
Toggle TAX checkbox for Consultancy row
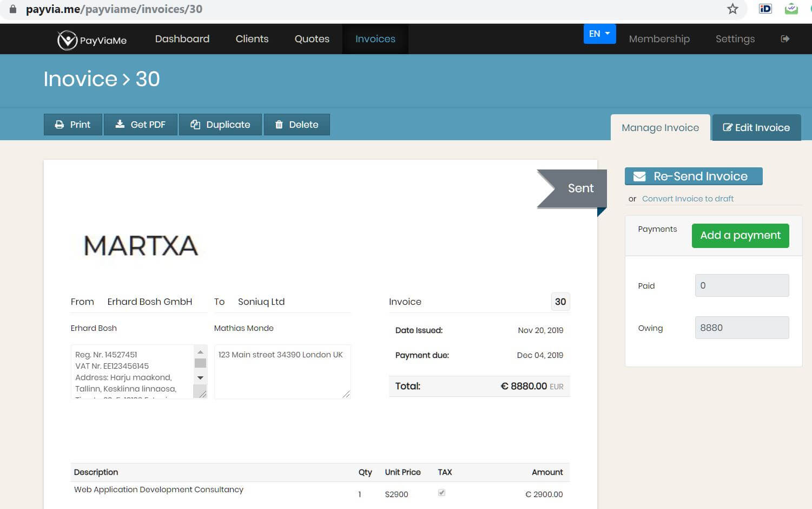pyautogui.click(x=441, y=493)
